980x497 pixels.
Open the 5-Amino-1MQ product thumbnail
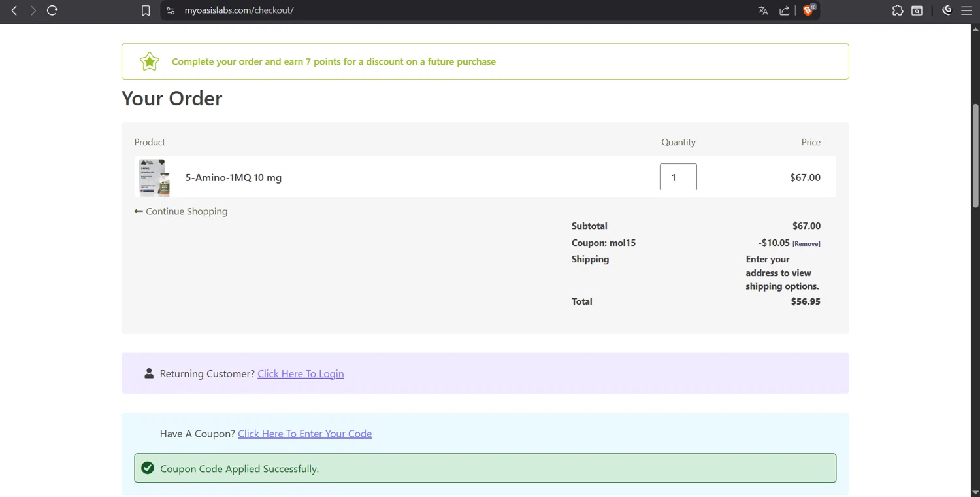coord(155,177)
